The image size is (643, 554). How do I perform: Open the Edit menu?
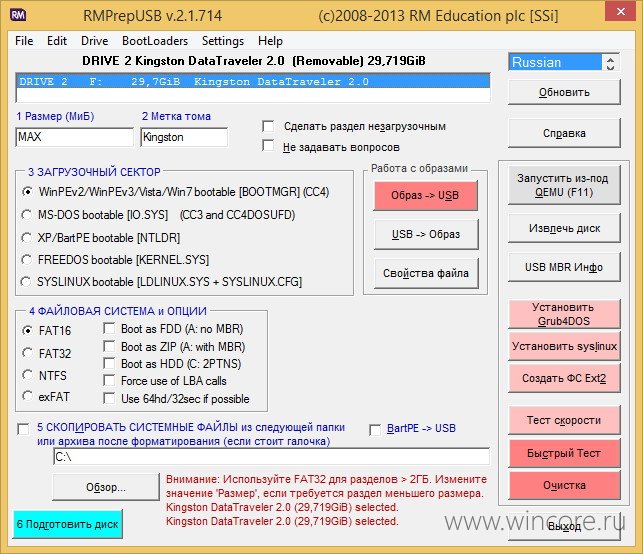click(x=57, y=41)
